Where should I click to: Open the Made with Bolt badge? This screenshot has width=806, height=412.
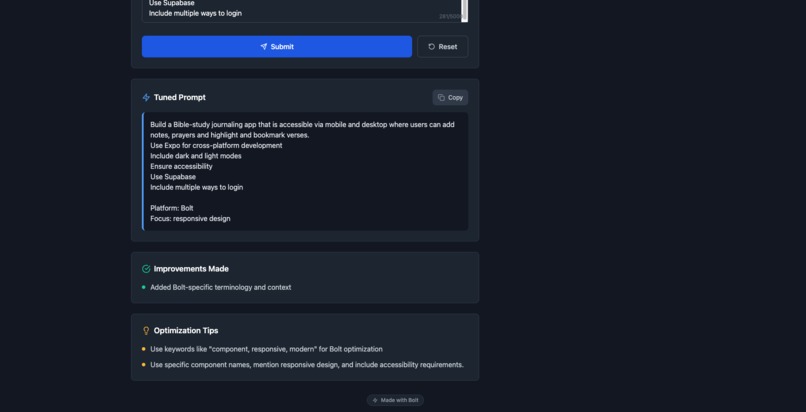pos(395,400)
